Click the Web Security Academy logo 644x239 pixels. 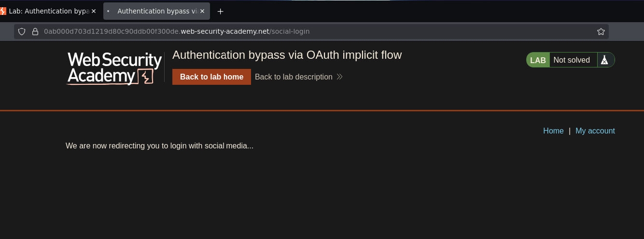pos(114,68)
